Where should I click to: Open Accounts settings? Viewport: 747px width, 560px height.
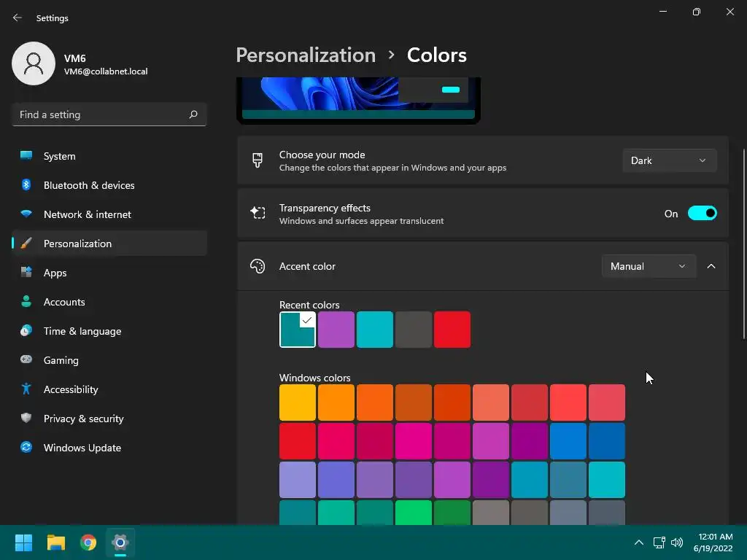tap(109, 301)
